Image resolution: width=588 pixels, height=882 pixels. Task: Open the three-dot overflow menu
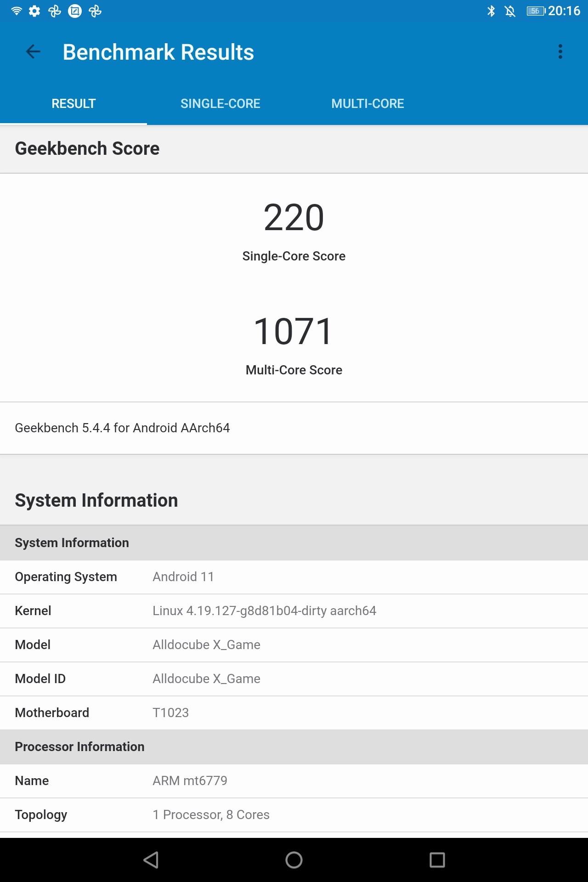[x=560, y=51]
